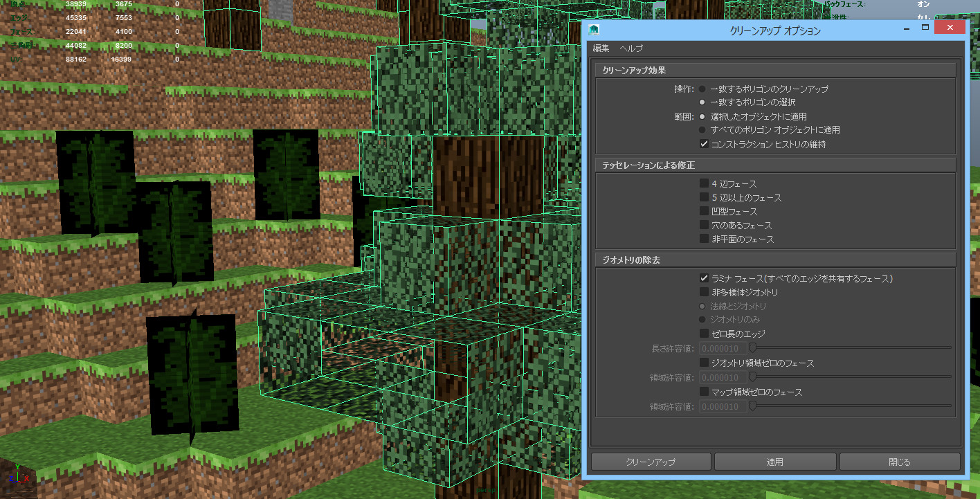The width and height of the screenshot is (980, 499).
Task: Enable the 非多様体ジオメトリ checkbox
Action: point(704,292)
